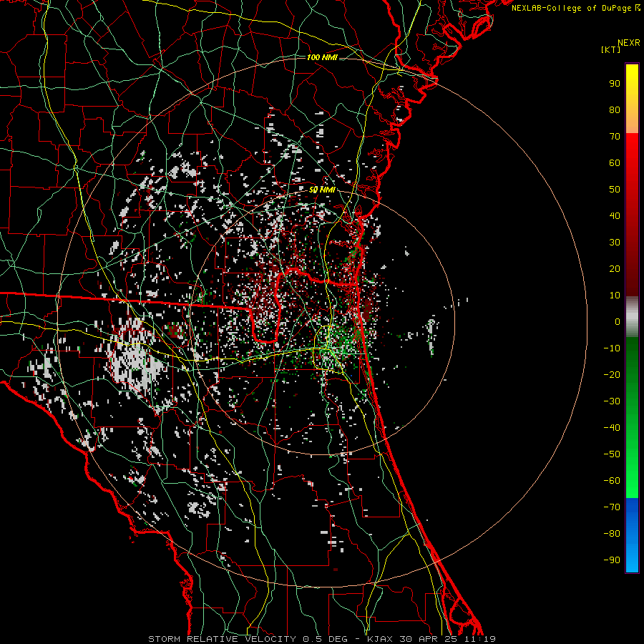This screenshot has width=644, height=644.
Task: Click the 40 value on the velocity scale
Action: [615, 216]
